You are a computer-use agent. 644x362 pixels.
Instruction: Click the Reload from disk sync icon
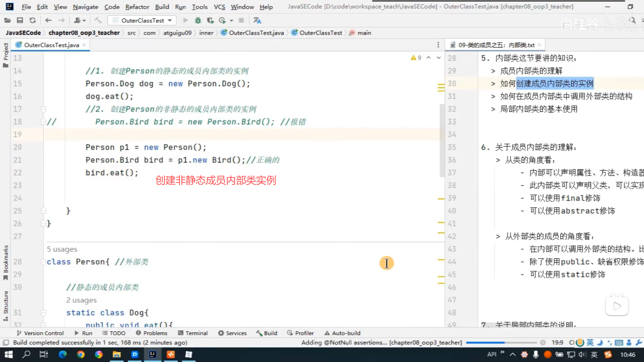33,20
